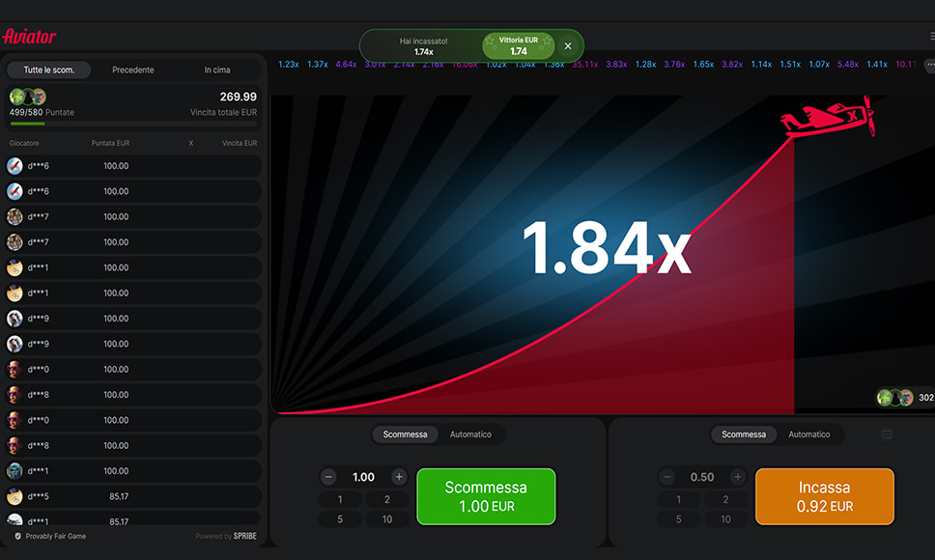Click the plus icon beside the 1.00 bet

pyautogui.click(x=399, y=477)
